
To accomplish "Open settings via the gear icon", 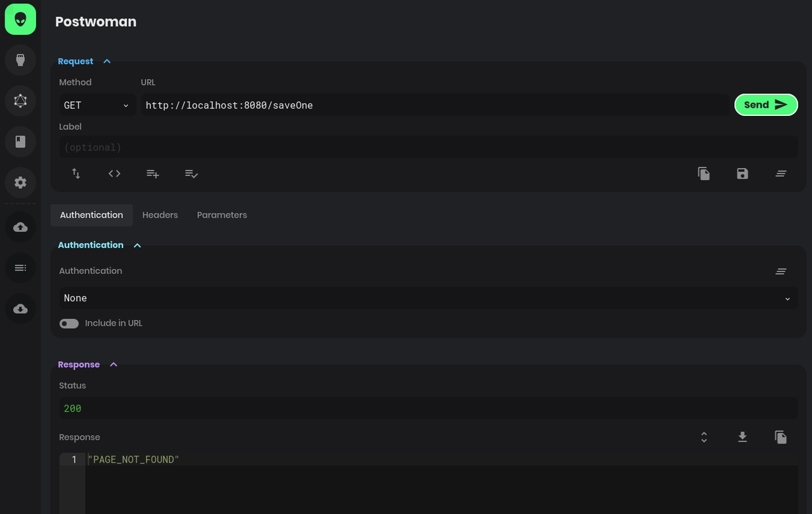I will click(x=20, y=183).
